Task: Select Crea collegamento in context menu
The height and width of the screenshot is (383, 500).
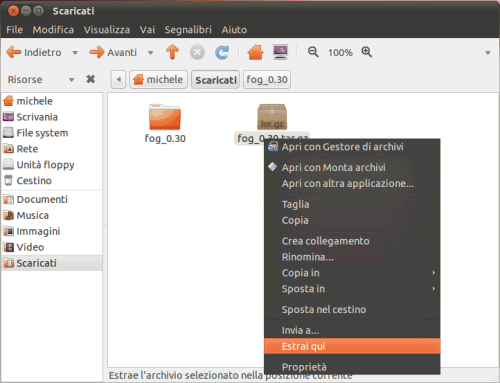Action: point(352,241)
